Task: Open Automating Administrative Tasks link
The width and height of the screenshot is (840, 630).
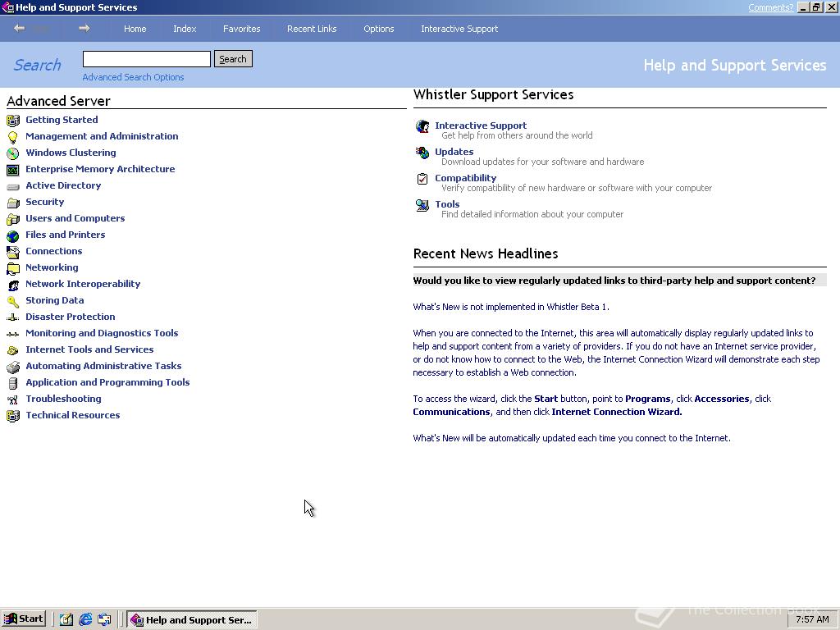Action: (x=103, y=366)
